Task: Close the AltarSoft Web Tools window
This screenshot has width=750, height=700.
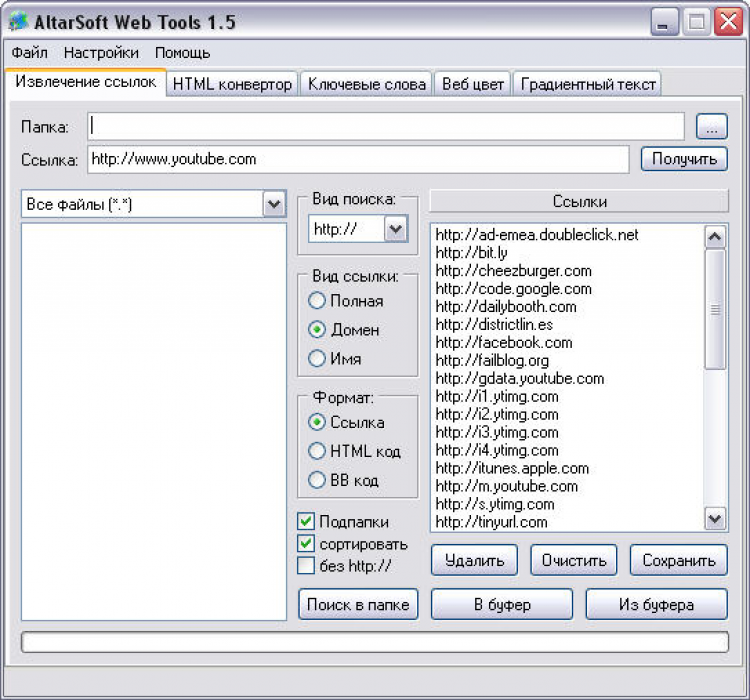Action: click(728, 22)
